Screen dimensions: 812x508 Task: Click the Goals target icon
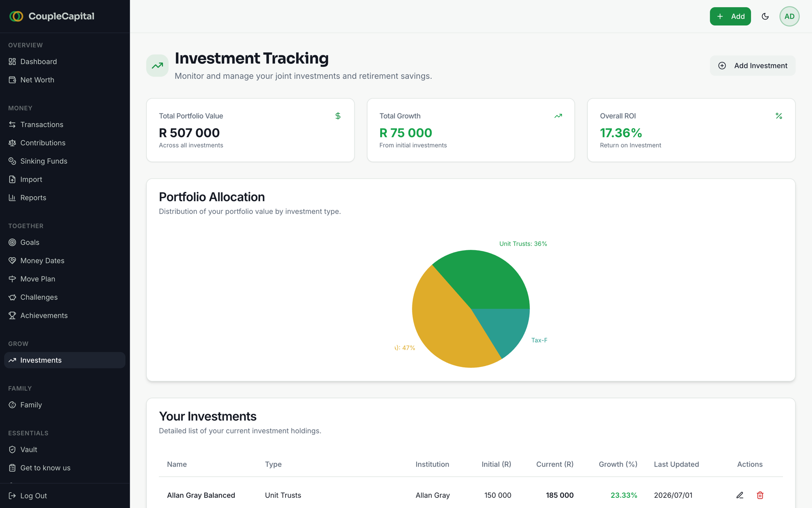[x=12, y=243]
